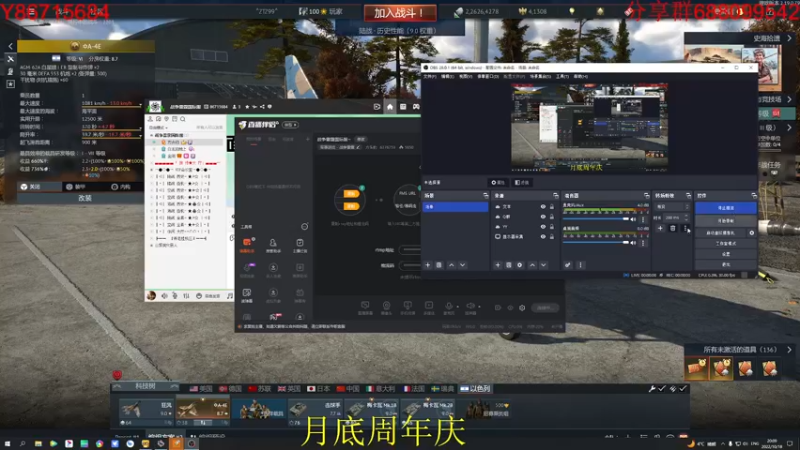Move the selected scene up
Image resolution: width=800 pixels, height=450 pixels.
click(452, 265)
